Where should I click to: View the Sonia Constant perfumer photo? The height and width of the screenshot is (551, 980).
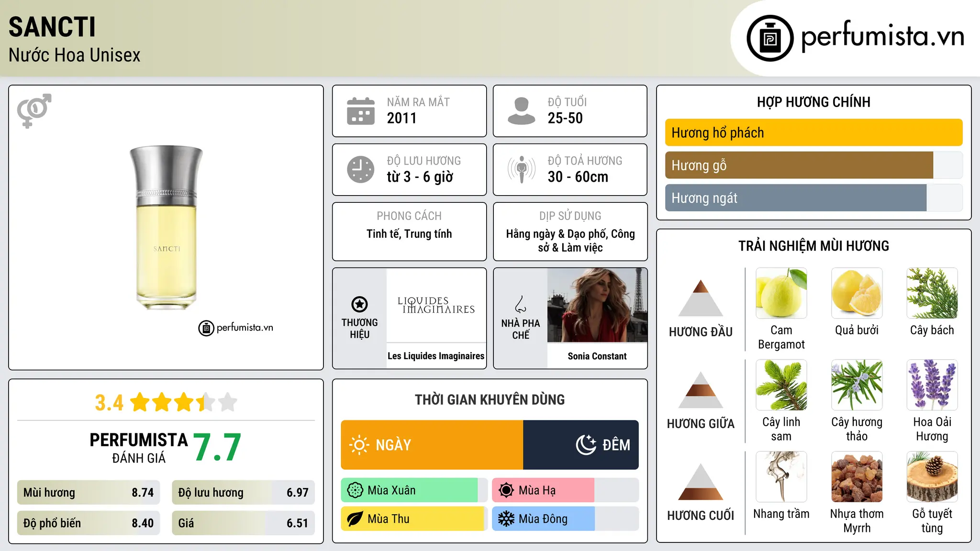pyautogui.click(x=597, y=305)
